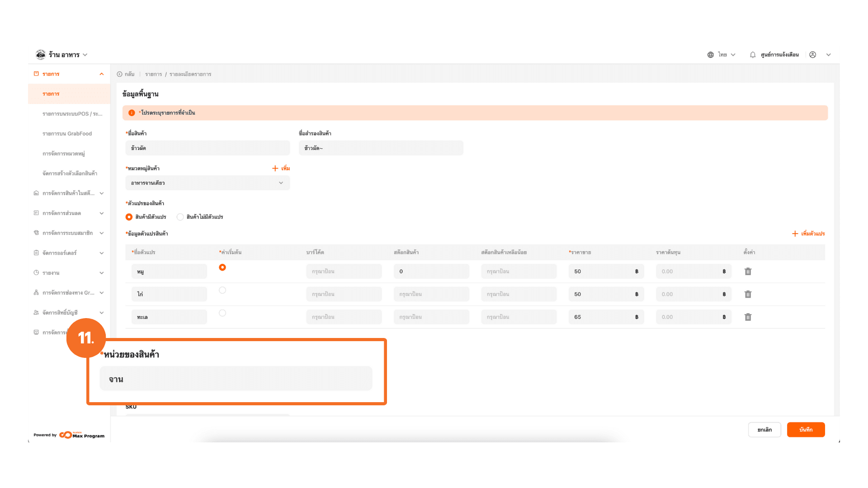Click selling price field for ทะเล
This screenshot has width=868, height=488.
[x=601, y=317]
